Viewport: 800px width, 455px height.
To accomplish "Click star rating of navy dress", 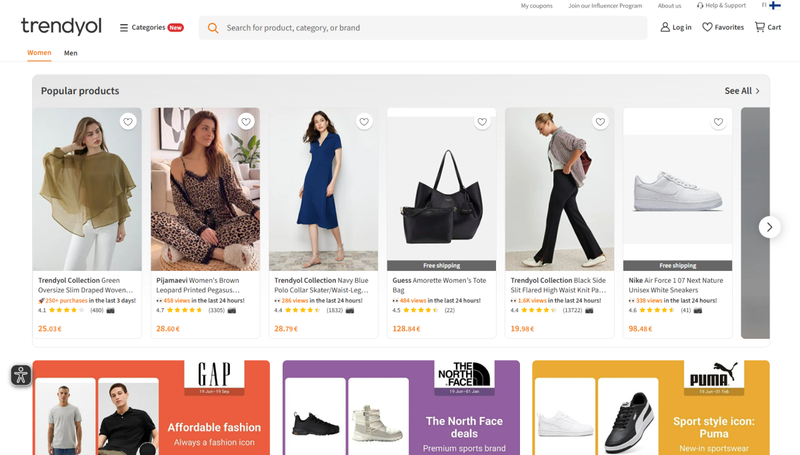I will pyautogui.click(x=305, y=310).
